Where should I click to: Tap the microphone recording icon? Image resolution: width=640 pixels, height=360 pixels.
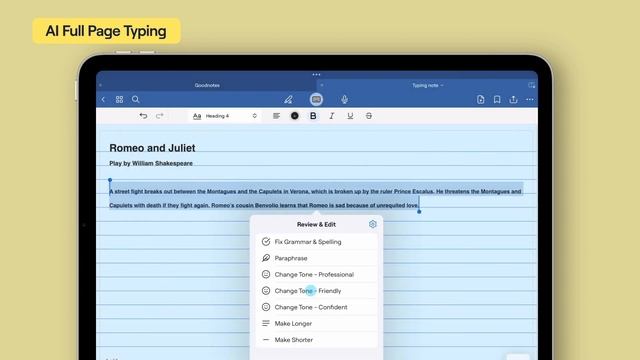coord(344,99)
